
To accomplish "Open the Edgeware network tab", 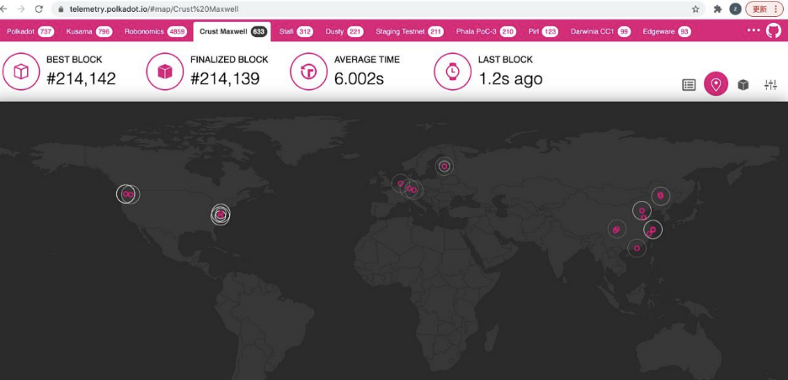I will coord(666,31).
